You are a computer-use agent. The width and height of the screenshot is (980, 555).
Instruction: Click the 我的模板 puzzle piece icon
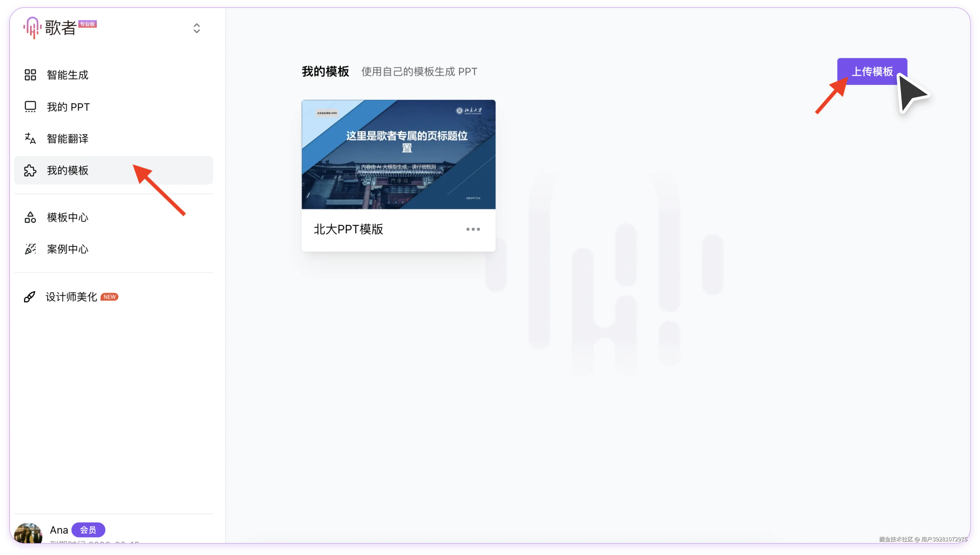(30, 170)
